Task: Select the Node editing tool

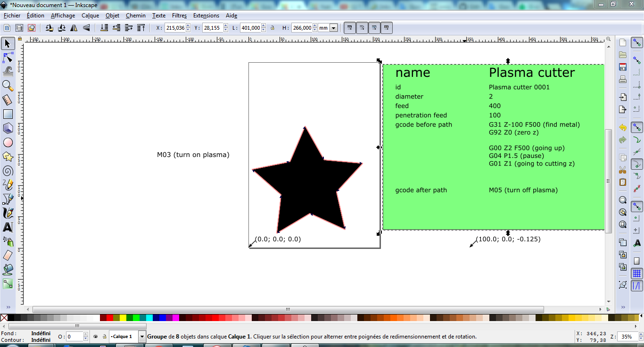Action: point(8,58)
